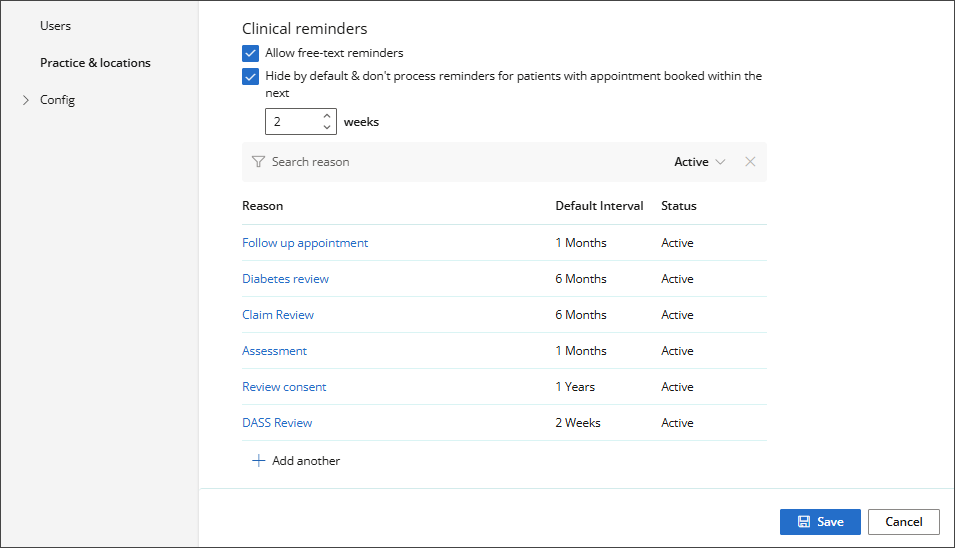Screen dimensions: 955x548
Task: Open the Diabetes review reason
Action: pos(285,279)
